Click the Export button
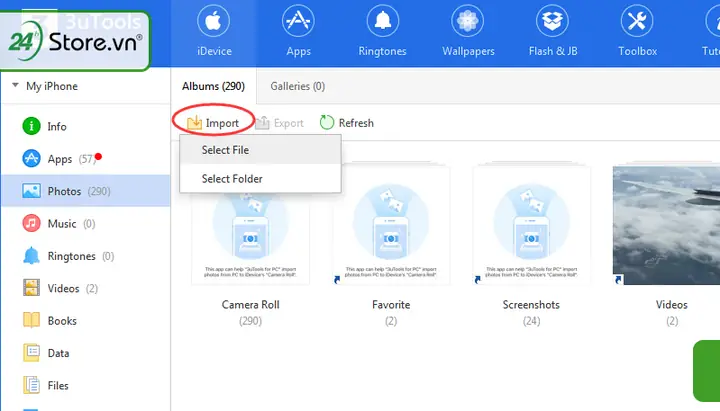This screenshot has width=720, height=411. tap(280, 123)
